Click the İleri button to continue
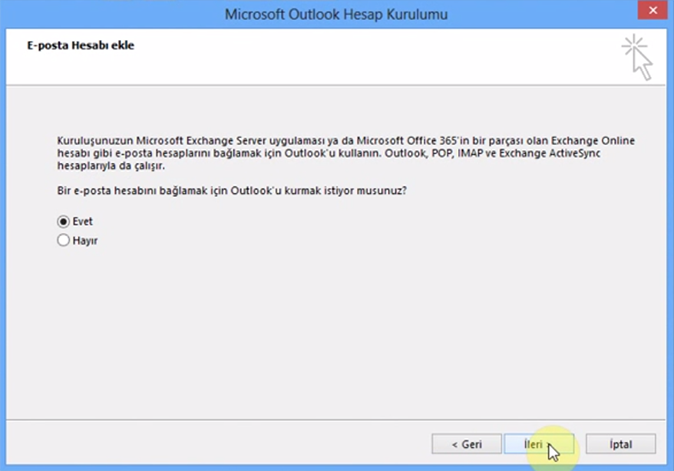The width and height of the screenshot is (674, 471). (539, 444)
